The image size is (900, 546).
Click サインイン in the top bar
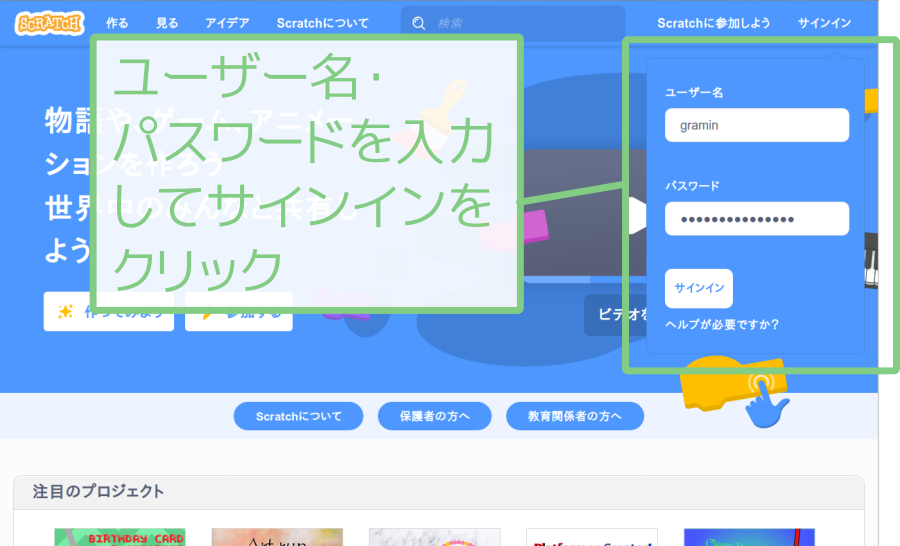click(824, 23)
